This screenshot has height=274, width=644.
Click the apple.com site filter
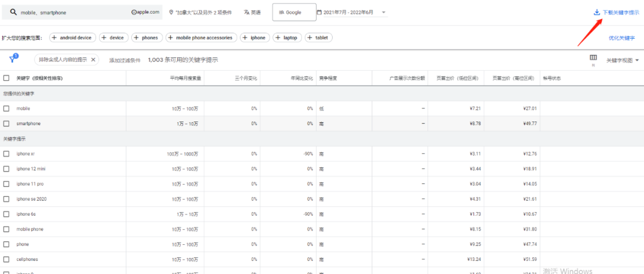pos(145,13)
